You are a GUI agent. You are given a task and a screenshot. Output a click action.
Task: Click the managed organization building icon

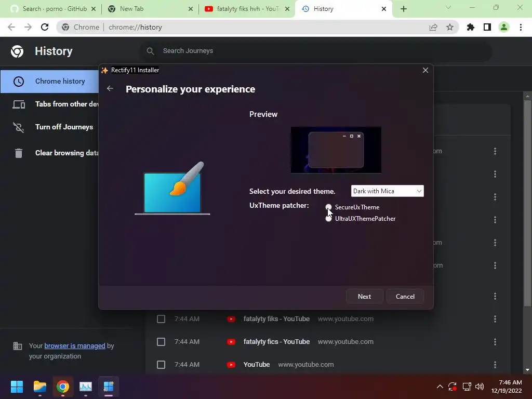tap(18, 346)
